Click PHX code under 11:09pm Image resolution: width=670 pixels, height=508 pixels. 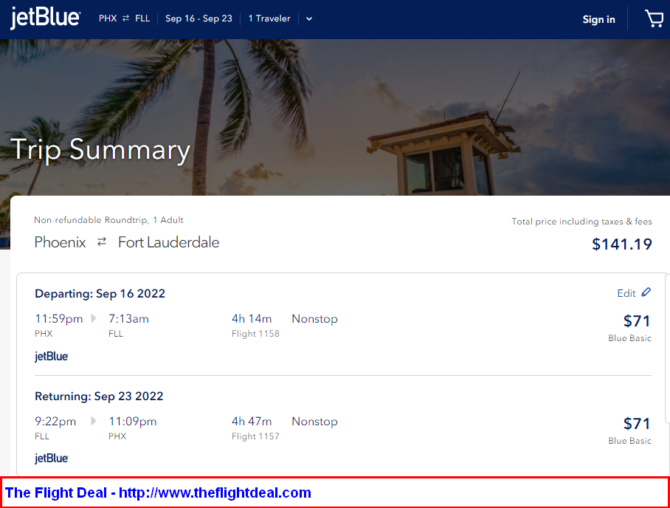(x=118, y=436)
